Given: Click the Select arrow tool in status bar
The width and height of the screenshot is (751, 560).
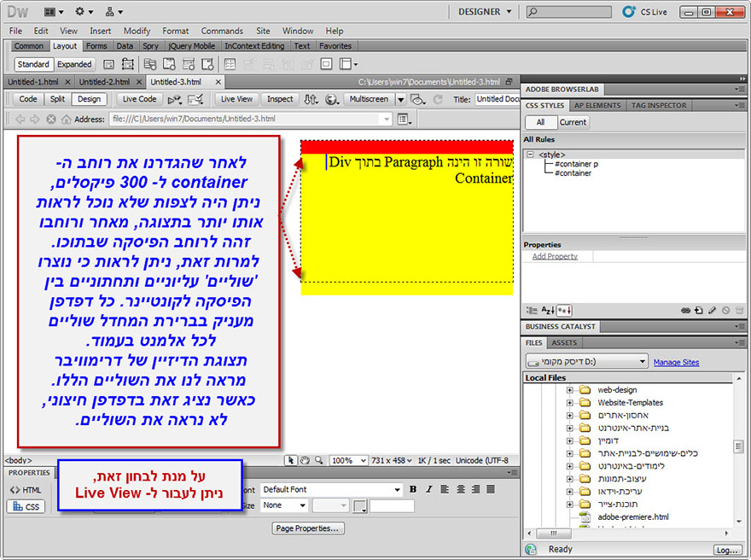Looking at the screenshot, I should click(290, 460).
